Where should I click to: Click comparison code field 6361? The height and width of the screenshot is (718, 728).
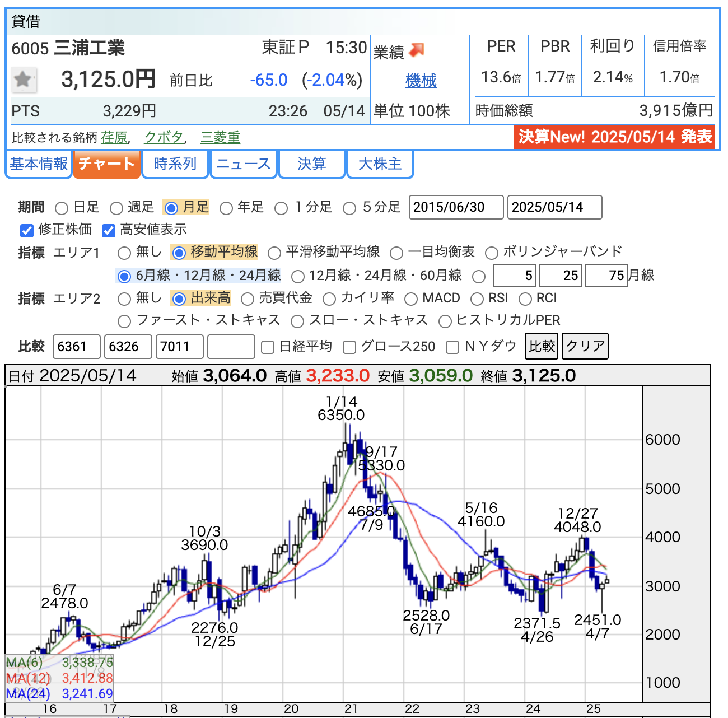click(x=77, y=347)
